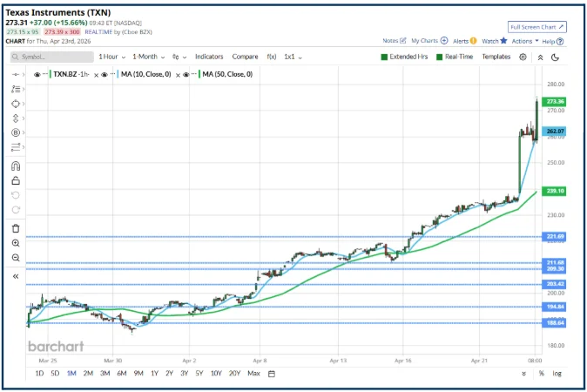The height and width of the screenshot is (392, 587).
Task: Open the shapes drawing tool
Action: click(x=16, y=104)
